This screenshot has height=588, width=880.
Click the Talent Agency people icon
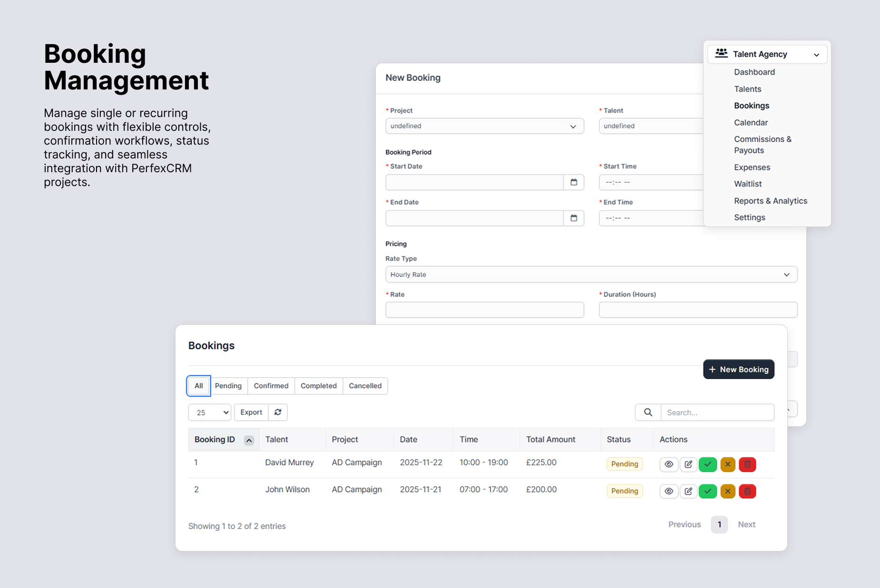pos(722,53)
